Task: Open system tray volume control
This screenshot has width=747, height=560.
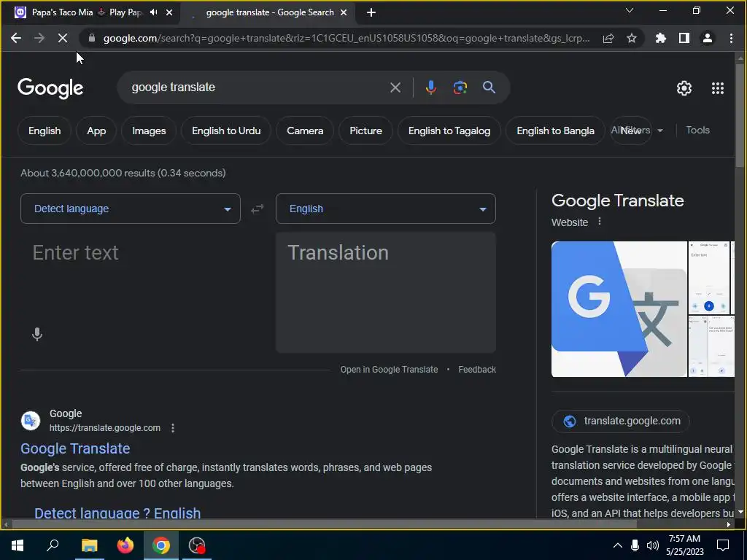Action: [x=653, y=545]
